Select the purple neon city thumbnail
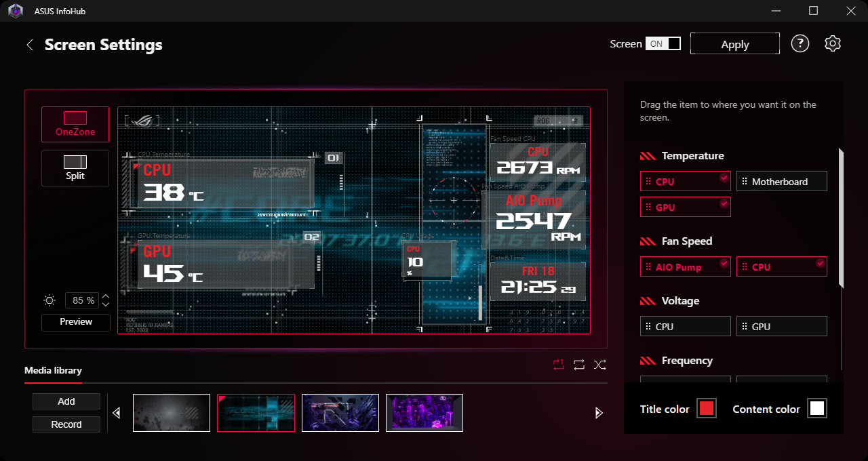Viewport: 868px width, 461px height. click(425, 413)
